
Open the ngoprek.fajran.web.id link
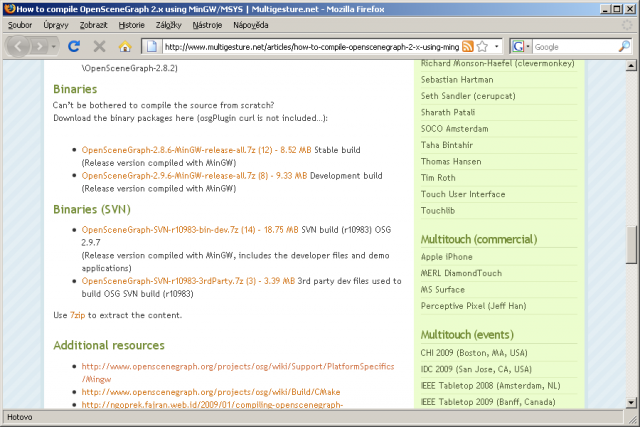pos(212,405)
